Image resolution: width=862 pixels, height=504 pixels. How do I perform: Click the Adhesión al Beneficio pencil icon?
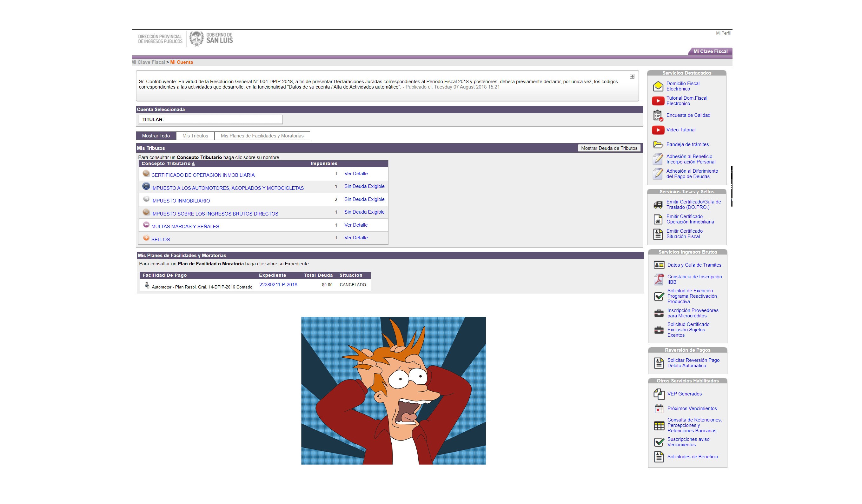pos(658,159)
